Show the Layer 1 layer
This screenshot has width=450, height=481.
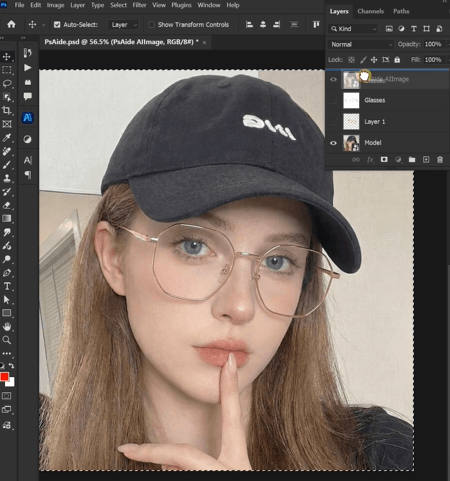333,122
